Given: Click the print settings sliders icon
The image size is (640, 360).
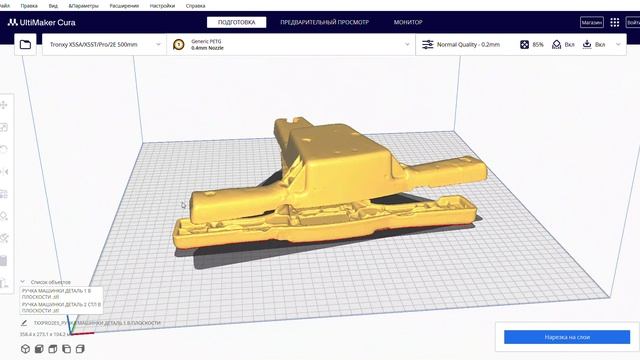Looking at the screenshot, I should click(427, 44).
